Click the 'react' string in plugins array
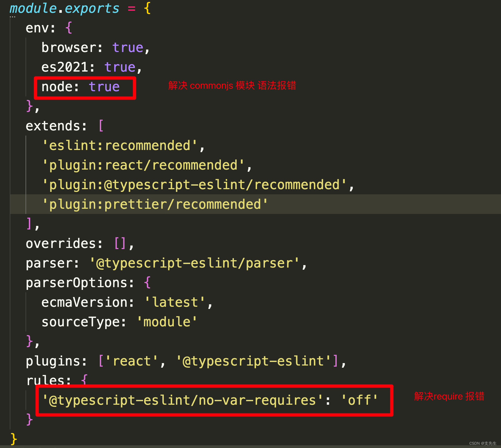Image resolution: width=501 pixels, height=448 pixels. [132, 361]
